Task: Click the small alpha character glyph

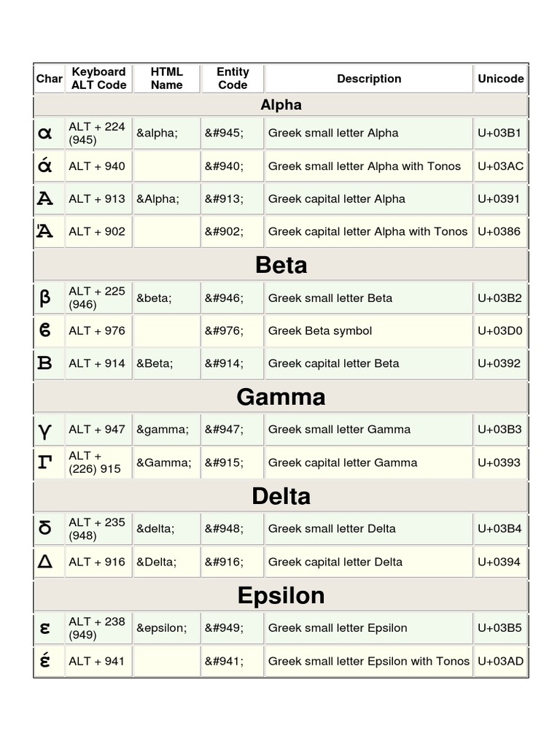Action: click(x=45, y=133)
